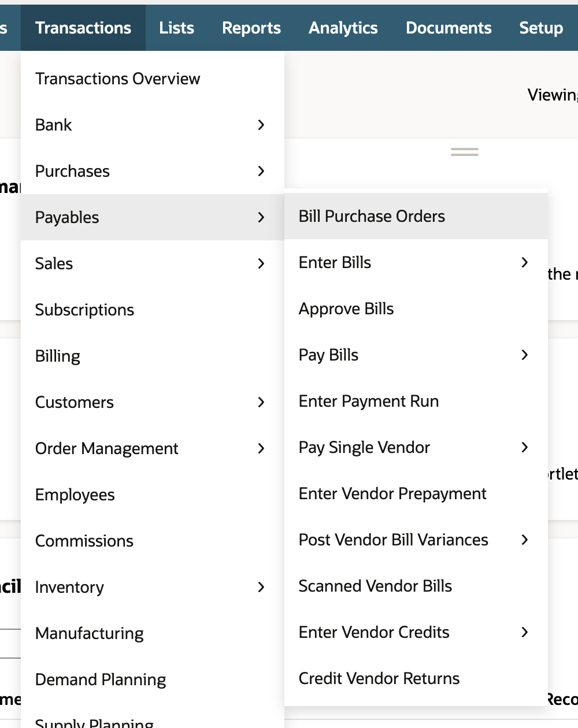
Task: Open Employees from the menu
Action: (153, 495)
